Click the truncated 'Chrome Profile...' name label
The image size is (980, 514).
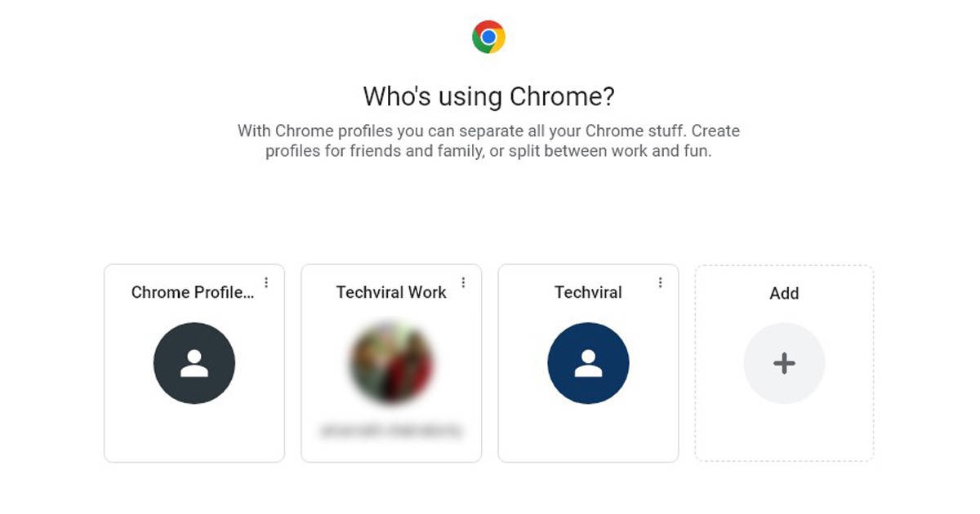(x=193, y=292)
